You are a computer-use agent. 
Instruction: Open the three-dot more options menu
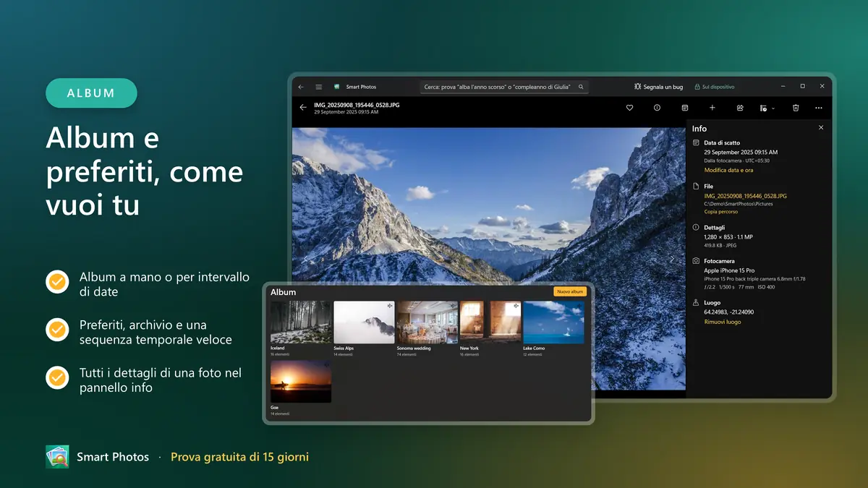coord(819,108)
